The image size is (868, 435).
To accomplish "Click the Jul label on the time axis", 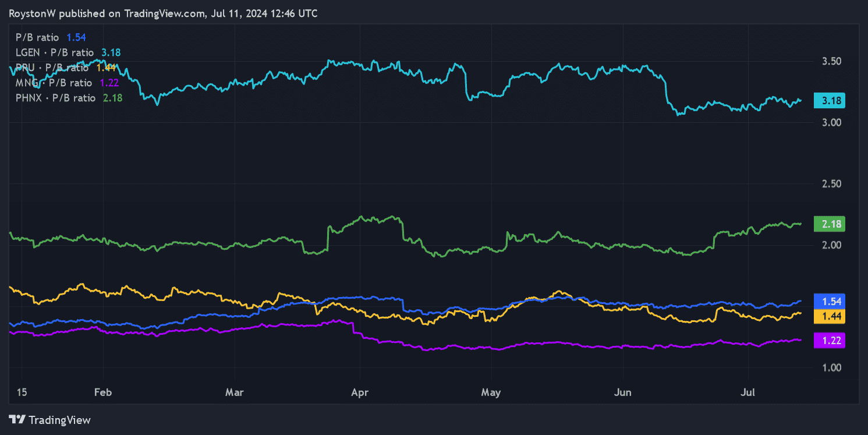I will [747, 392].
